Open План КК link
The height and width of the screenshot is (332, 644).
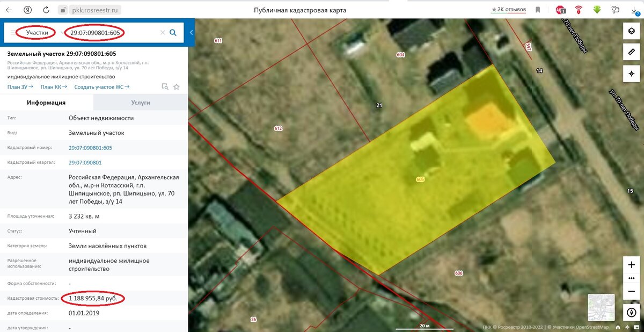(x=54, y=87)
